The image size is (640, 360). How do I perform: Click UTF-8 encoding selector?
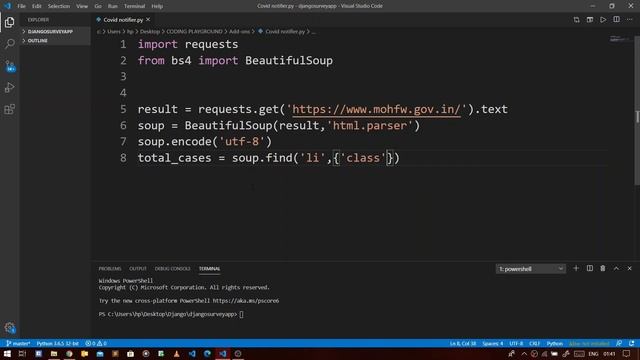coord(516,343)
